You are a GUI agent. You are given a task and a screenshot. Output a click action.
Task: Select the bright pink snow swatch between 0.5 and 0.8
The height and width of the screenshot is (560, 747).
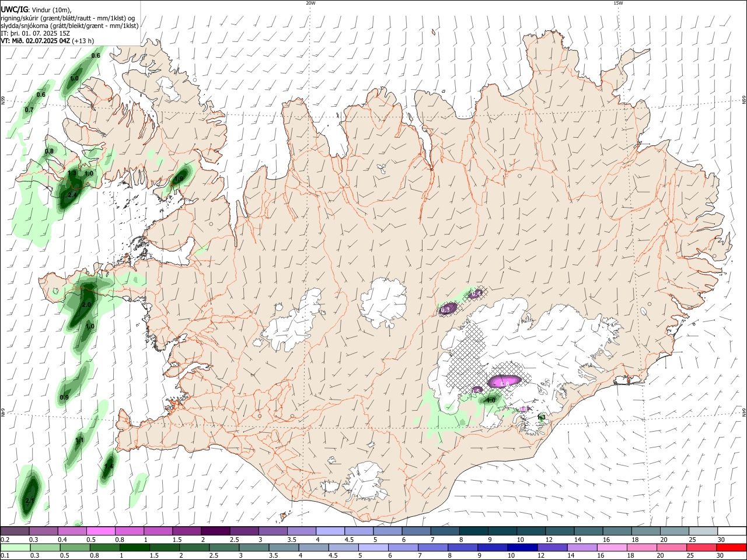click(x=100, y=531)
